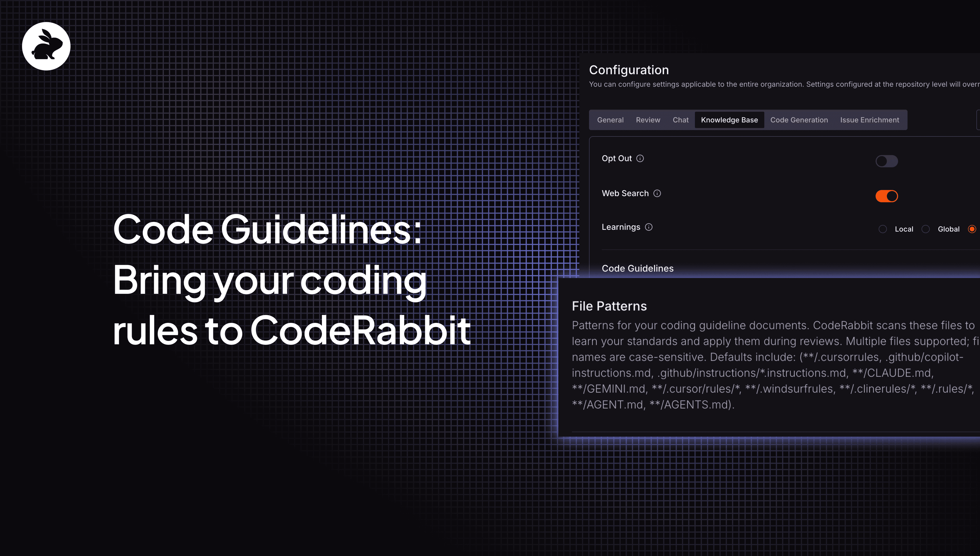This screenshot has width=980, height=556.
Task: Switch to the Issue Enrichment tab
Action: pyautogui.click(x=869, y=120)
